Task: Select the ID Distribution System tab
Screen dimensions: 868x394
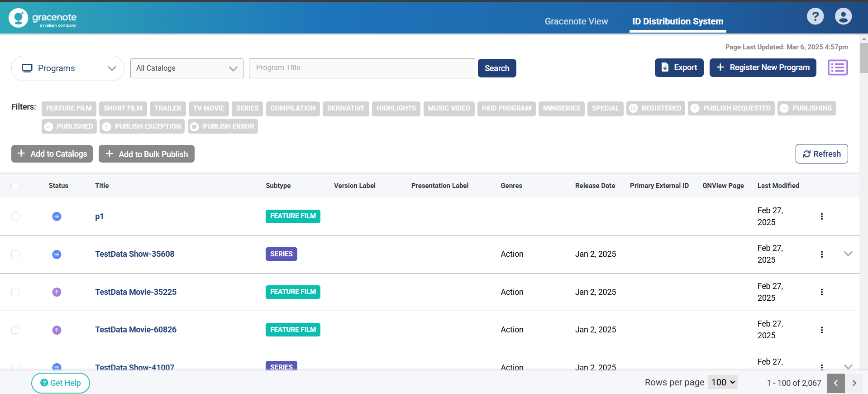Action: tap(677, 21)
